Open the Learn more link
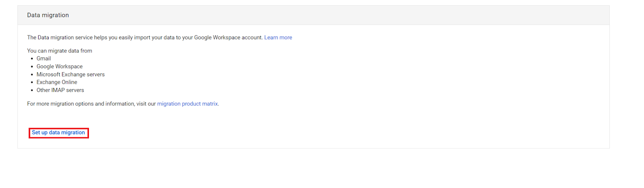Image resolution: width=644 pixels, height=188 pixels. (278, 38)
